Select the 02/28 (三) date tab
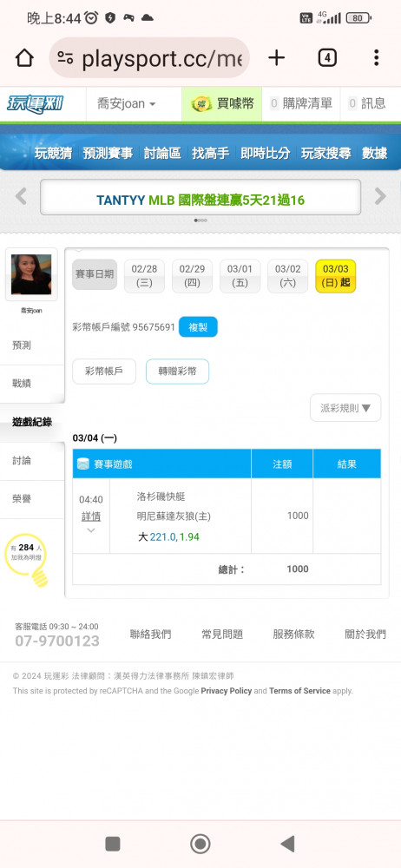The width and height of the screenshot is (401, 868). tap(144, 276)
